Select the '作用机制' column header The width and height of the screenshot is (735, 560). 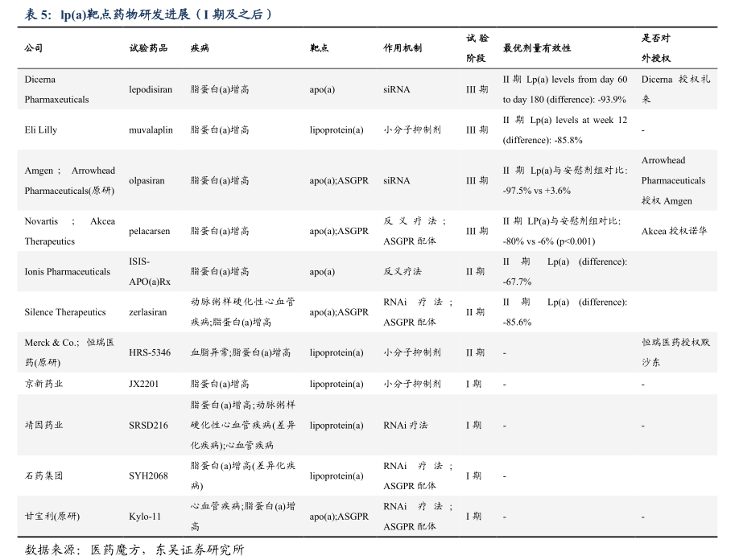403,47
